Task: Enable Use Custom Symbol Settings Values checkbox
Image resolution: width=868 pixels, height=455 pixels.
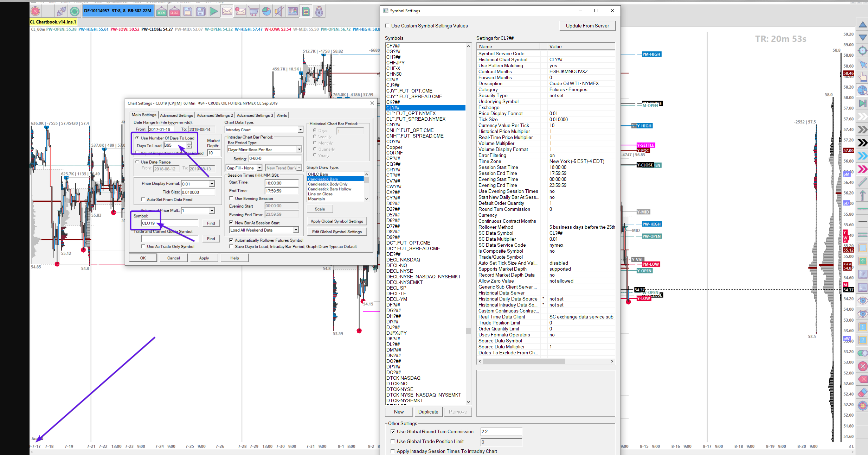Action: [x=387, y=26]
